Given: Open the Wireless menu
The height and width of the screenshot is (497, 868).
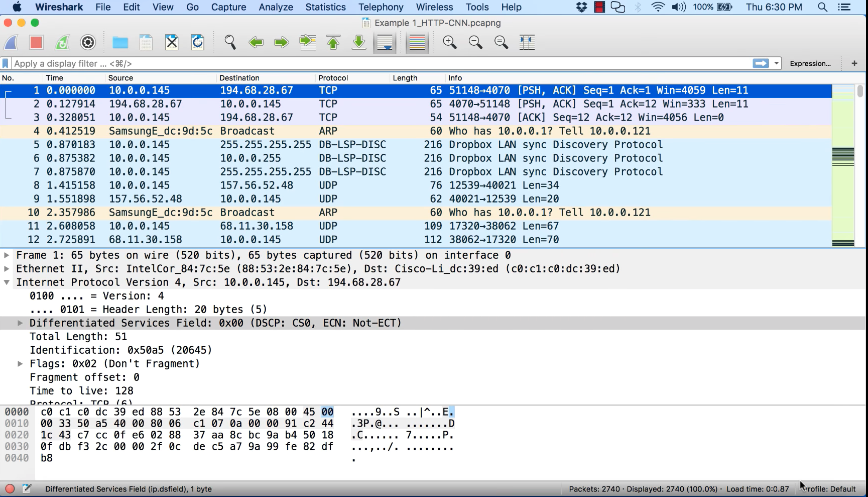Looking at the screenshot, I should click(434, 7).
